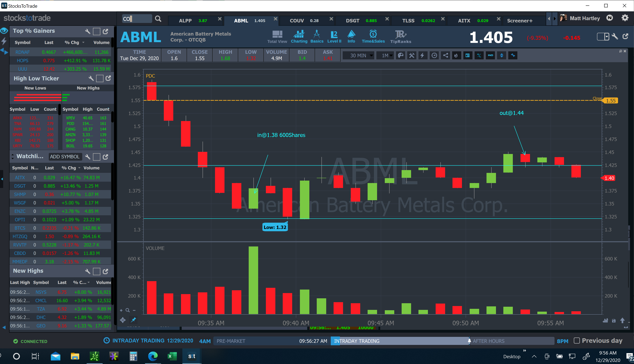Pop out High Low Ticker panel
Screen dimensions: 634x364
pos(108,78)
